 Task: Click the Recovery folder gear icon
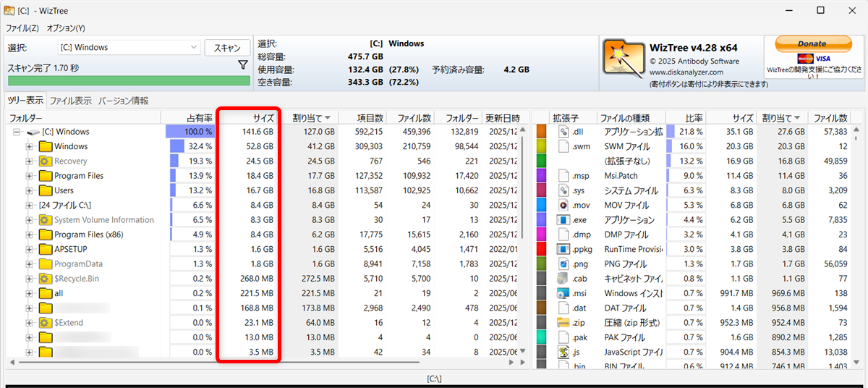tap(45, 161)
